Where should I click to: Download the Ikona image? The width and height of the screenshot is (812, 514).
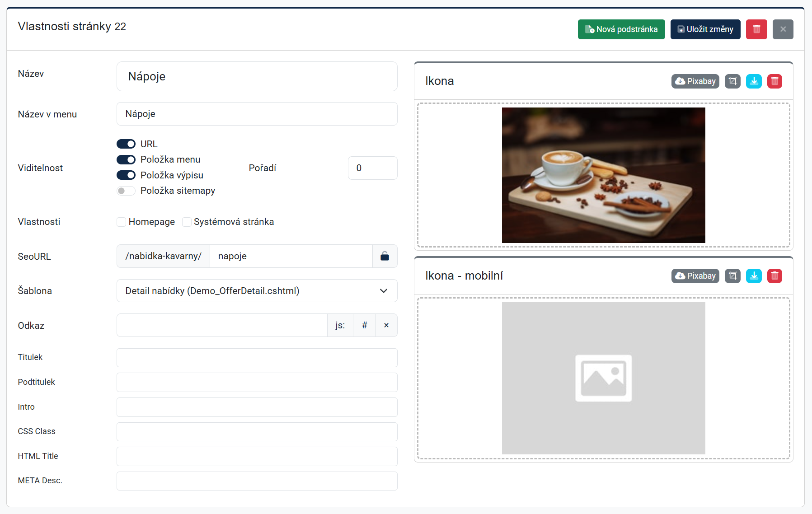click(x=754, y=81)
